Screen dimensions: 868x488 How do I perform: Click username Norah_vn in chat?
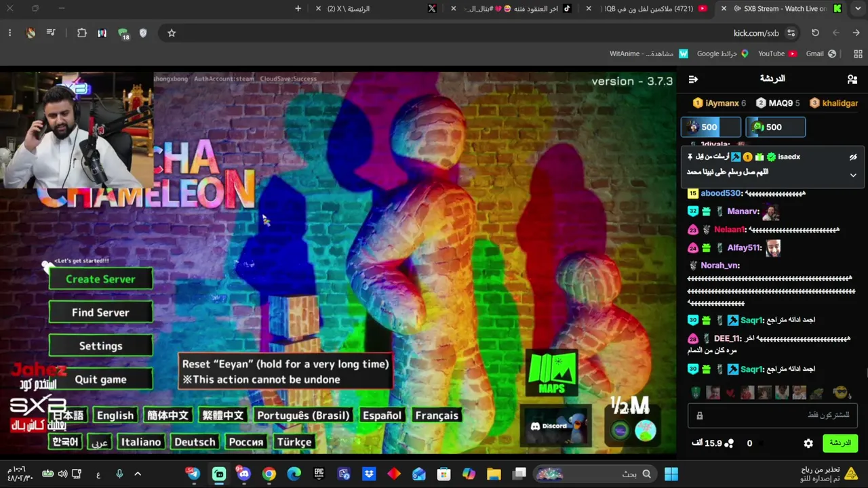pyautogui.click(x=719, y=266)
